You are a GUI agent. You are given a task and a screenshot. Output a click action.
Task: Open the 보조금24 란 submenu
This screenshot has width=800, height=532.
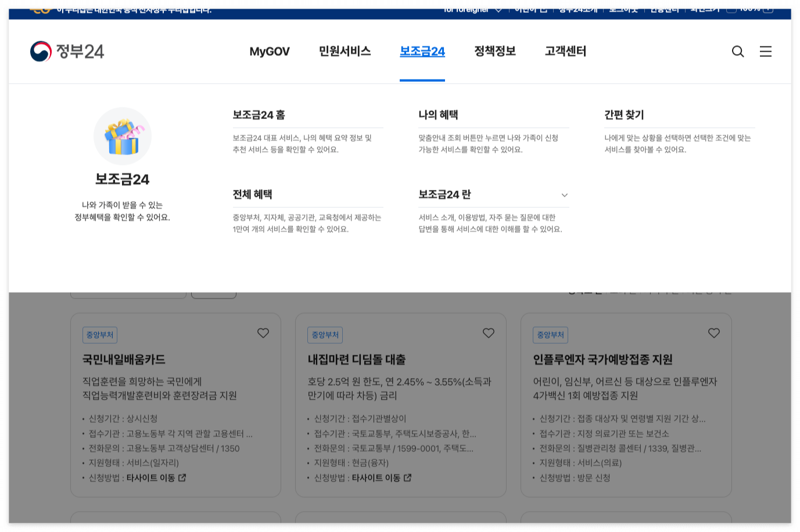click(x=444, y=194)
